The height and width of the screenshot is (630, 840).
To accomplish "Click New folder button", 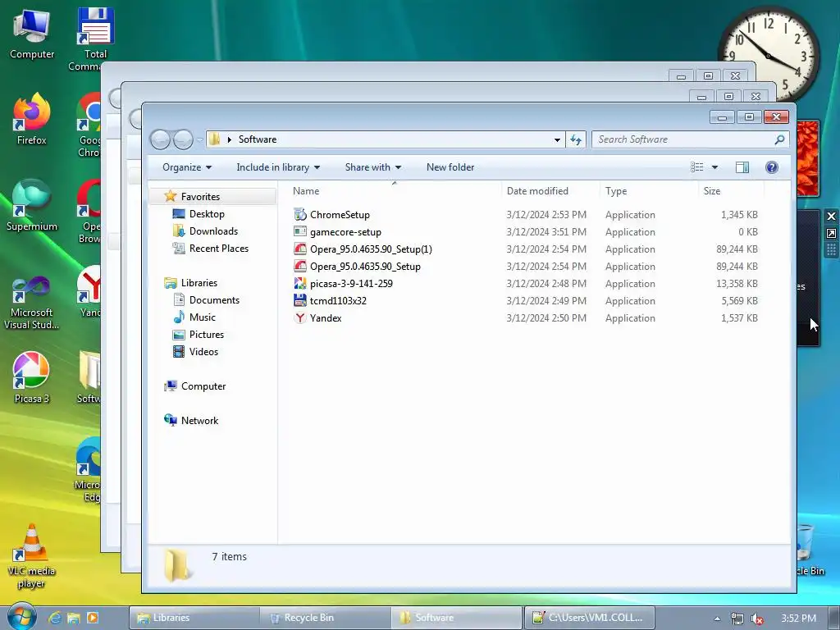I will 450,167.
